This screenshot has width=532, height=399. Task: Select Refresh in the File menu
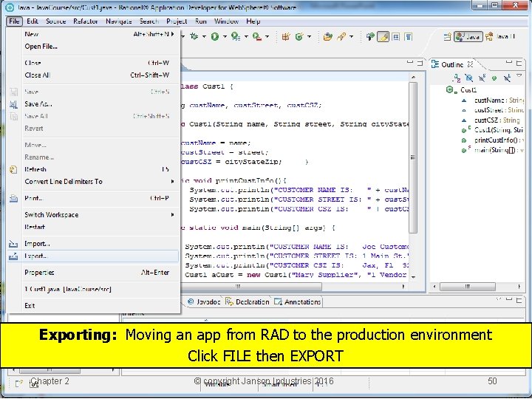[92, 169]
